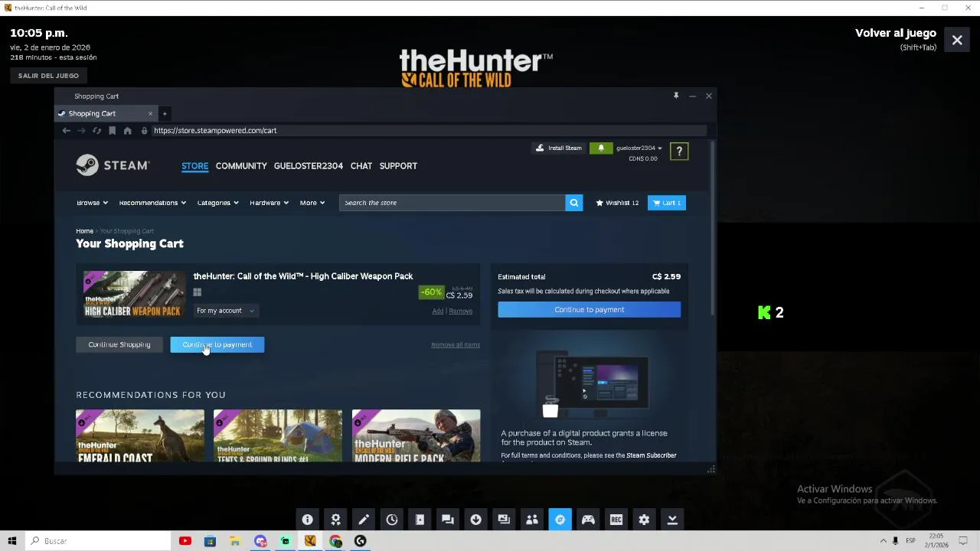Open the Emerald Coast recommendation thumbnail
980x551 pixels.
(140, 435)
